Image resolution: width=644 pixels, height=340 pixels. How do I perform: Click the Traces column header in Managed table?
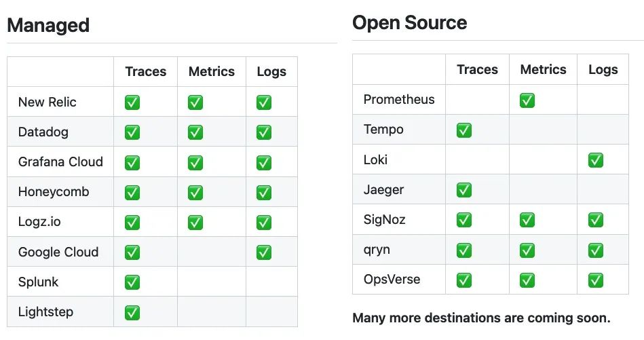coord(146,71)
